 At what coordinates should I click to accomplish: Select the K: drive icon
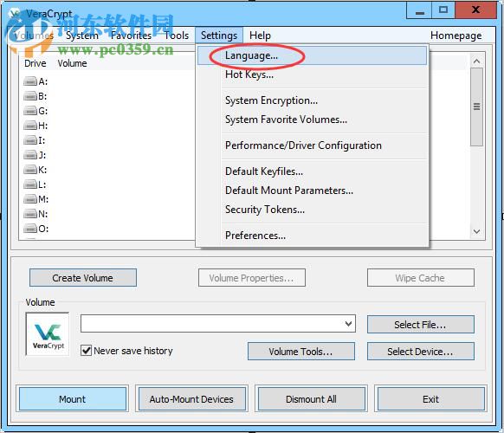pyautogui.click(x=30, y=170)
